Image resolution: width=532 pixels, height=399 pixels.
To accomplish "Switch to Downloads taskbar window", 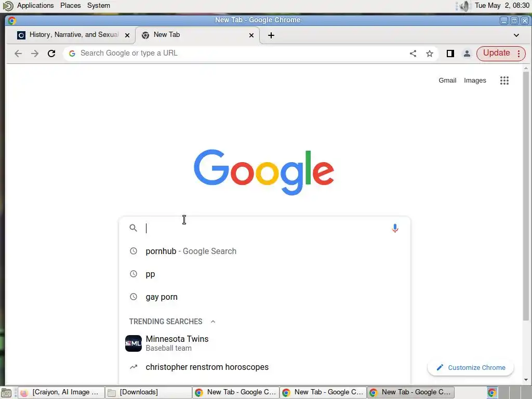I will 148,393.
